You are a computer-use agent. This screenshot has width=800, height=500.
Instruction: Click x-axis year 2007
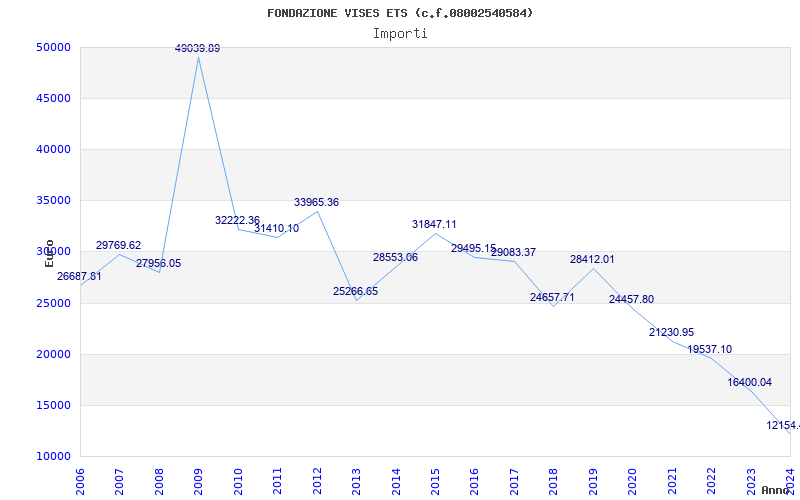119,481
